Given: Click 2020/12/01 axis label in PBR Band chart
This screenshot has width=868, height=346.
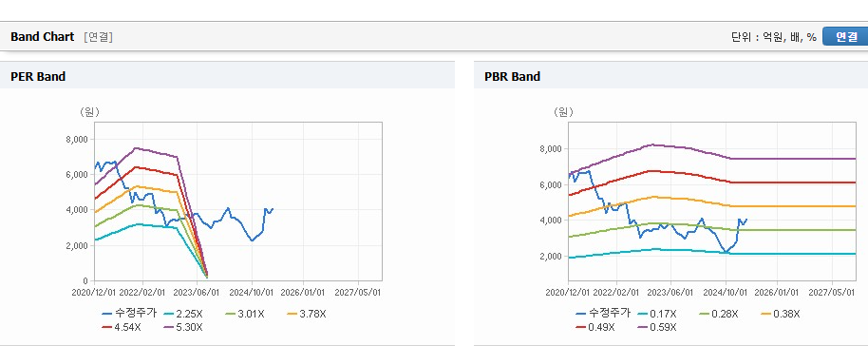Looking at the screenshot, I should click(568, 292).
